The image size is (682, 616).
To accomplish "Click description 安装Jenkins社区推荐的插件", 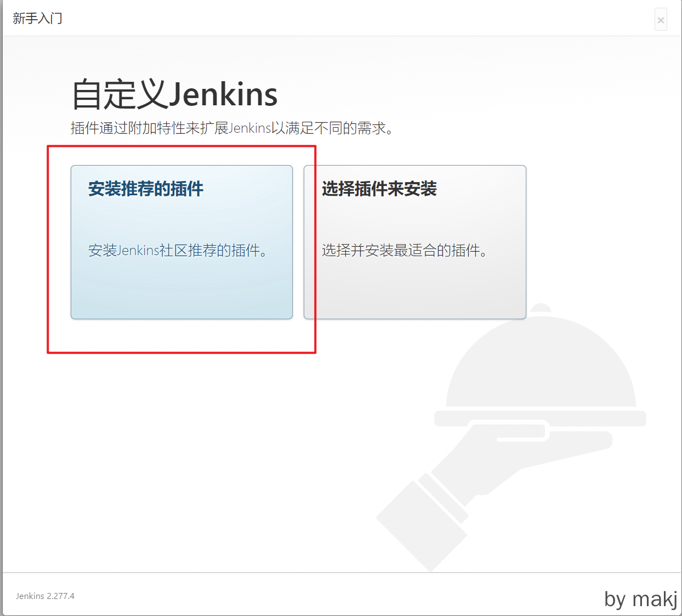I will (x=178, y=251).
